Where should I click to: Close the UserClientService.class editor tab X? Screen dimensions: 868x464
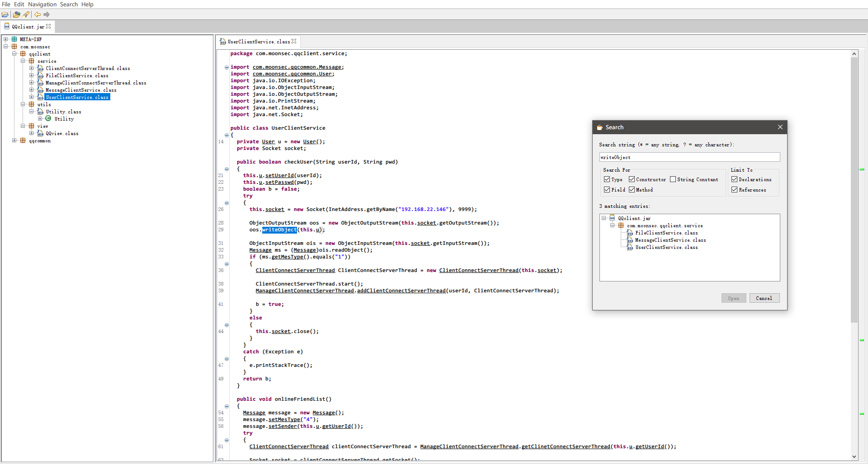(x=294, y=41)
